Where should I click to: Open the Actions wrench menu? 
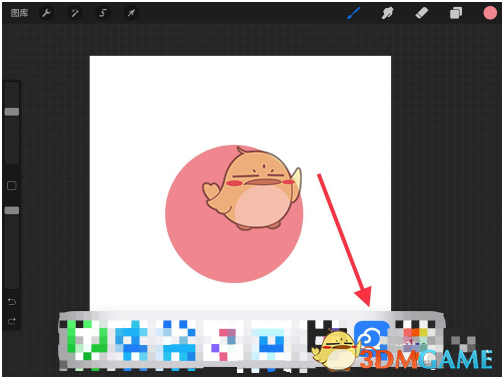pyautogui.click(x=46, y=13)
